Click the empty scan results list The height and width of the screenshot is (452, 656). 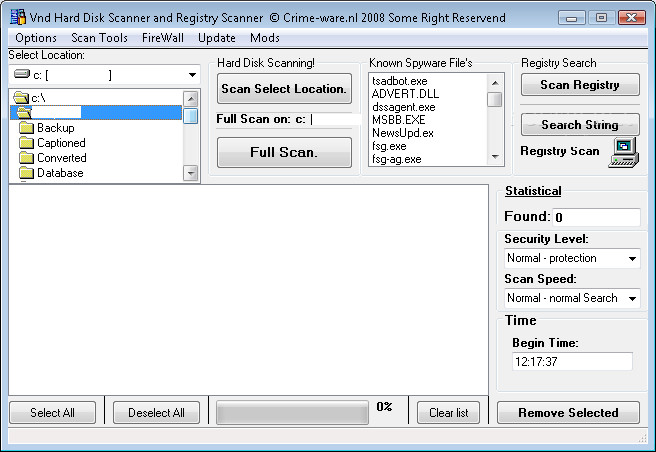click(249, 290)
